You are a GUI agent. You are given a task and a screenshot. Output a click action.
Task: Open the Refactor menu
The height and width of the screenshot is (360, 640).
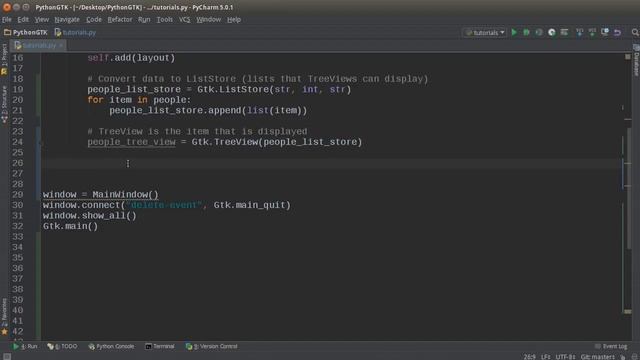(120, 20)
